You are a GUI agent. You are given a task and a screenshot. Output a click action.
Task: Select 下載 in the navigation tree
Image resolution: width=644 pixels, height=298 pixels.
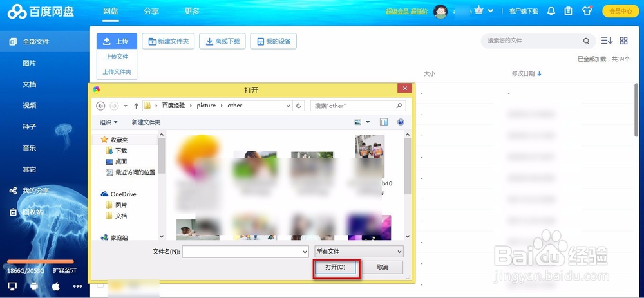(117, 151)
